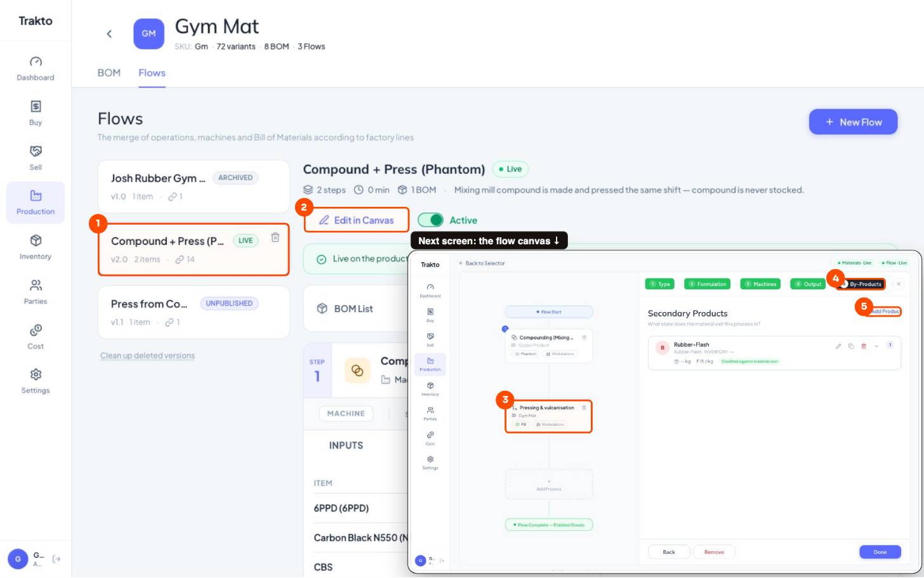This screenshot has width=924, height=578.
Task: Go back using the arrow beside Gym Mat
Action: click(109, 34)
